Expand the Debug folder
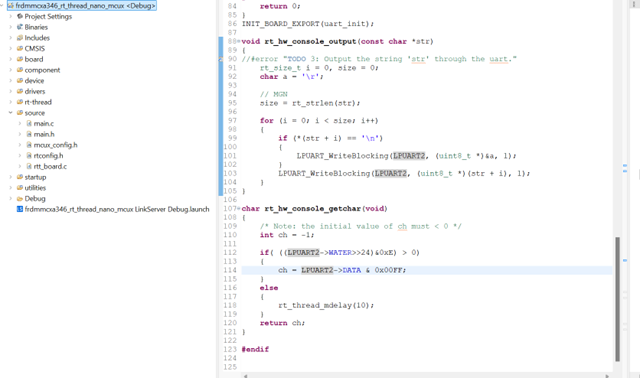Screen dimensions: 640x378 (11, 198)
